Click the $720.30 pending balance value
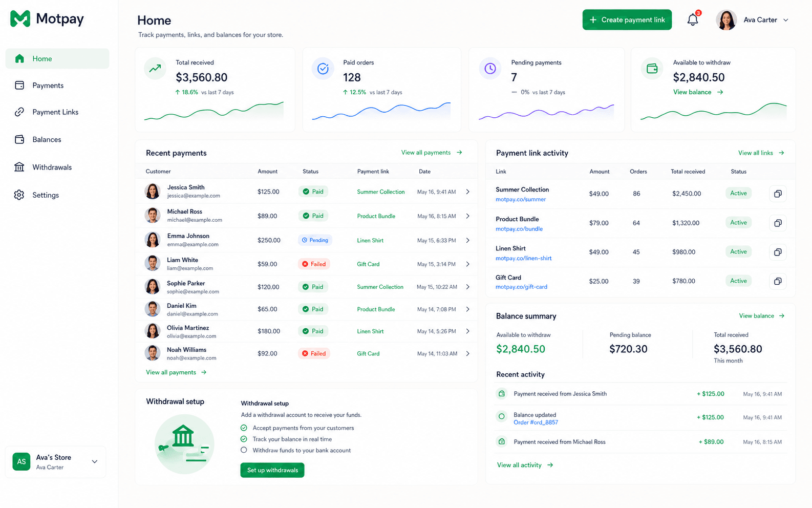Viewport: 812px width, 508px height. [x=628, y=349]
